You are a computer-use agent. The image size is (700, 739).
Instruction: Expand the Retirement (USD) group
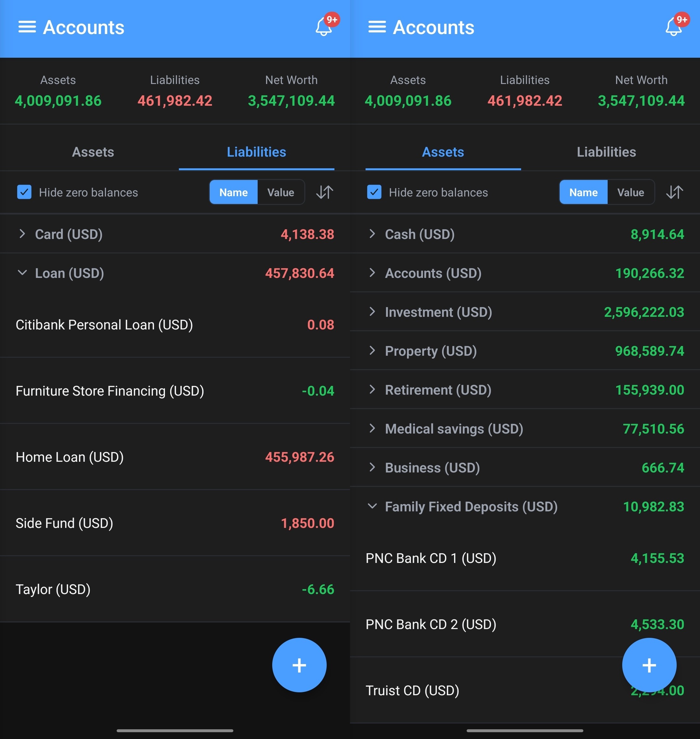click(525, 389)
